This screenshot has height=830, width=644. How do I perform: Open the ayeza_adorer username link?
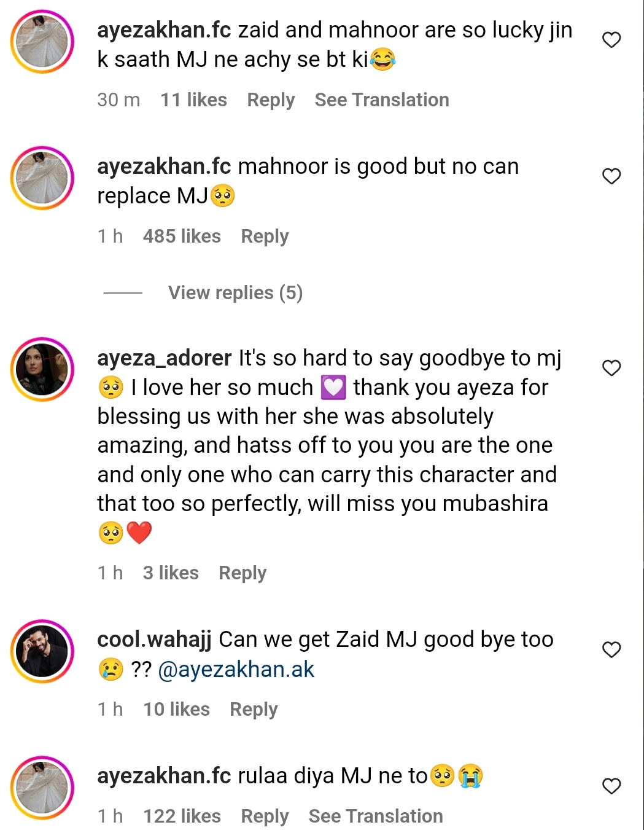click(x=164, y=358)
